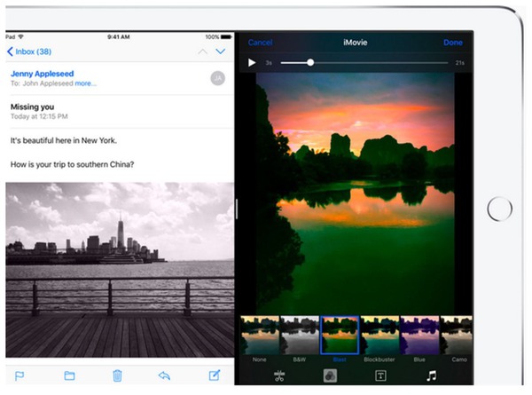
Task: Go back to Inbox (38)
Action: pos(29,51)
